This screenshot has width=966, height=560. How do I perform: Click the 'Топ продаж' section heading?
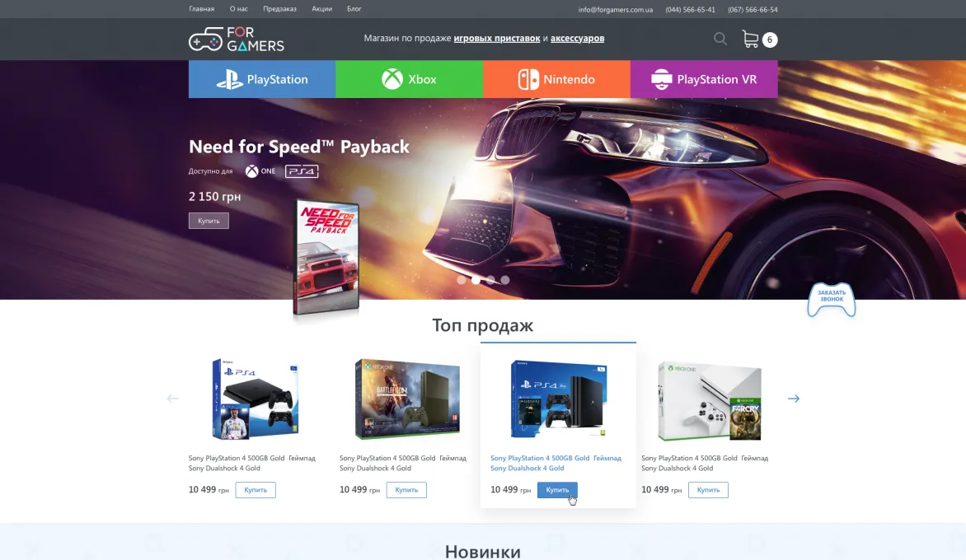click(482, 325)
